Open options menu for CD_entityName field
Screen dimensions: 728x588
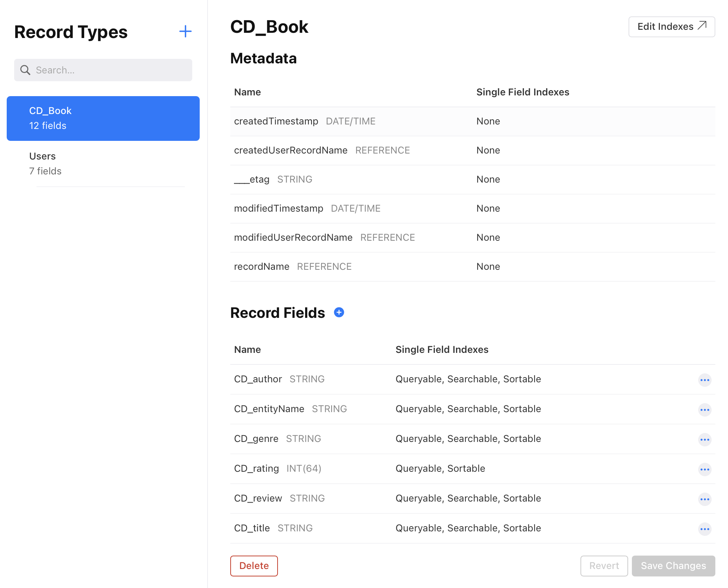(x=704, y=410)
